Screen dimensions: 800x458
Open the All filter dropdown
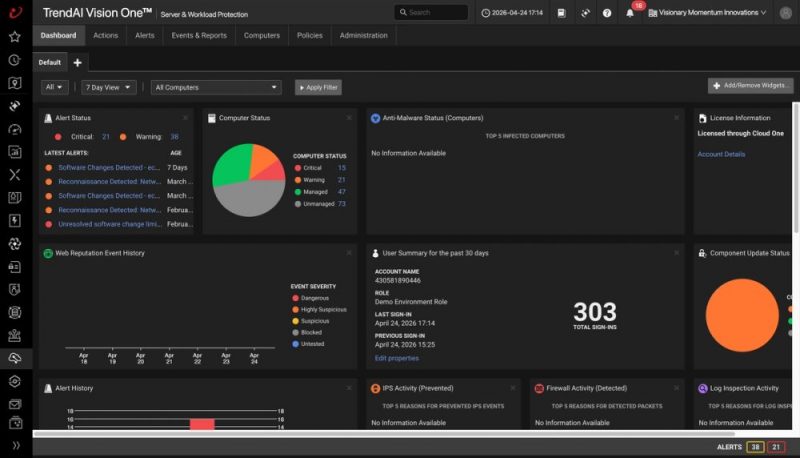(x=54, y=87)
